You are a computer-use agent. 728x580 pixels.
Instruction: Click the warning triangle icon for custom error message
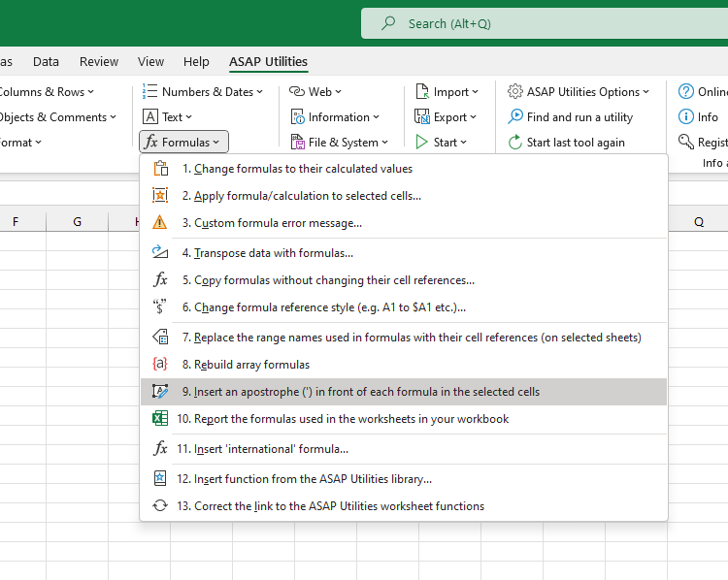[161, 223]
